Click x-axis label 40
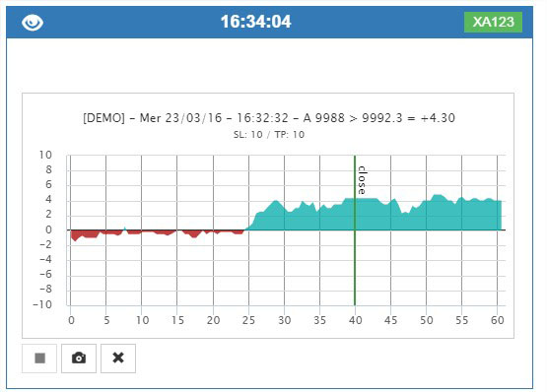 pos(356,320)
